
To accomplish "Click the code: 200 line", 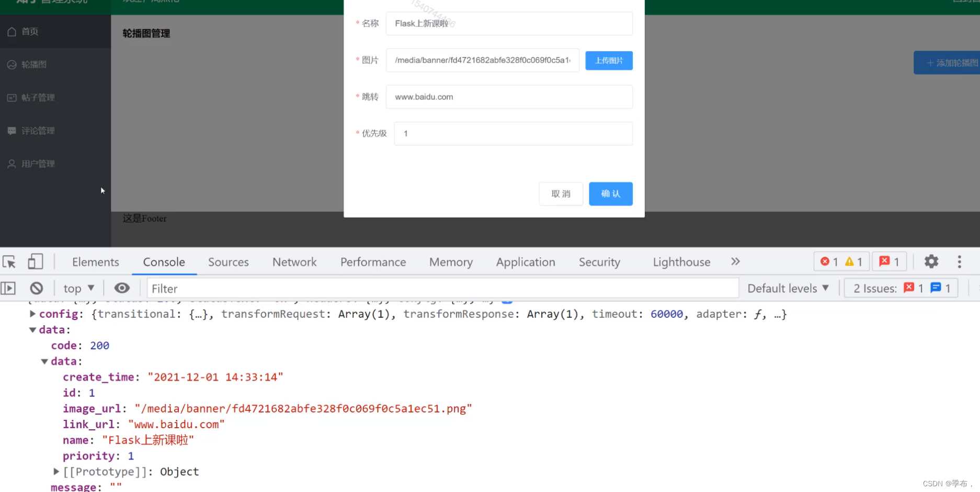I will click(80, 346).
